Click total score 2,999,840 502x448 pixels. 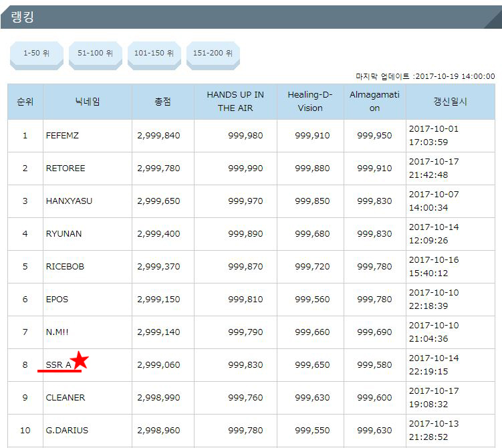(x=159, y=136)
